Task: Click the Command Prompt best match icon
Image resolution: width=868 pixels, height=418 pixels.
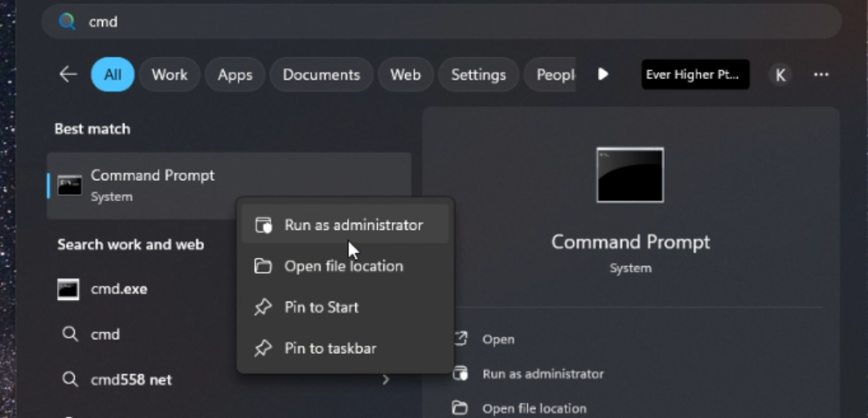Action: click(x=69, y=185)
